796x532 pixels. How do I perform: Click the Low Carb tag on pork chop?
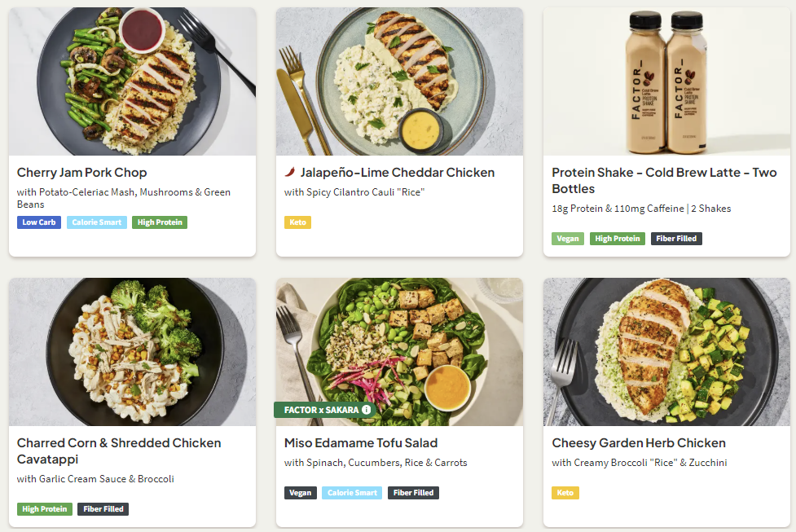pyautogui.click(x=39, y=222)
